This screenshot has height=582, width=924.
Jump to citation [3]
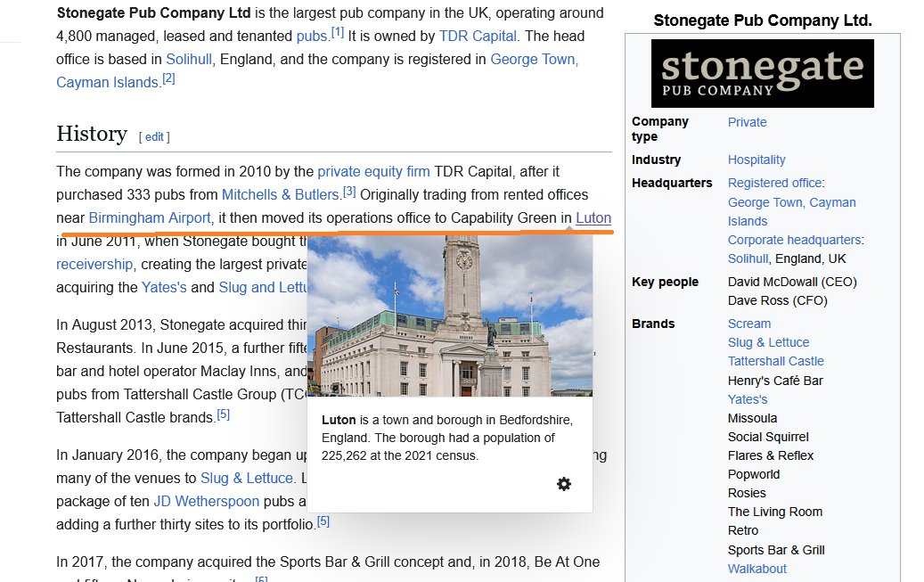[x=349, y=191]
